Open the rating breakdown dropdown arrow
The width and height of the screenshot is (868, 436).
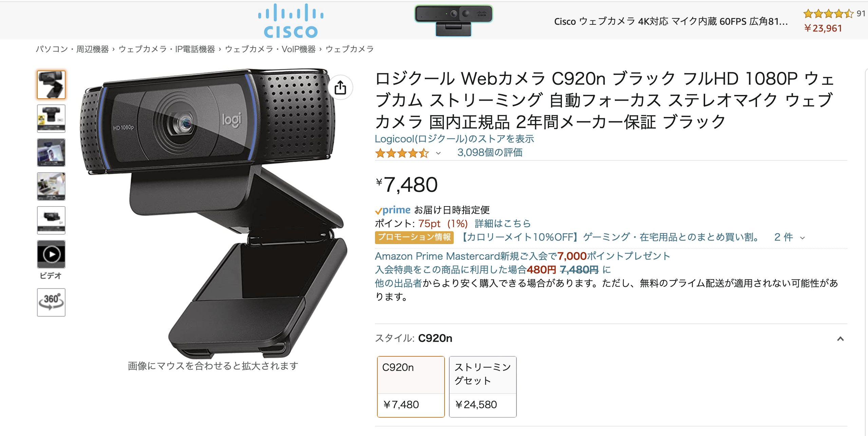(x=438, y=153)
